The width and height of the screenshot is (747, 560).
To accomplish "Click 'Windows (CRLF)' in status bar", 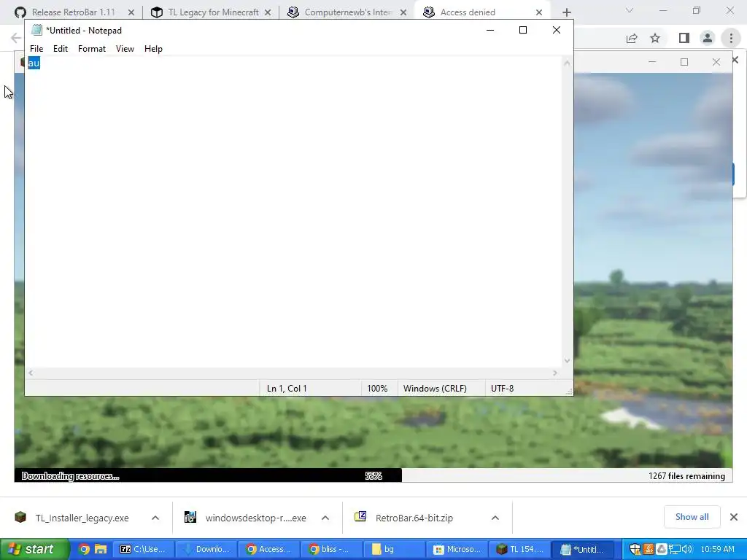I will [435, 389].
